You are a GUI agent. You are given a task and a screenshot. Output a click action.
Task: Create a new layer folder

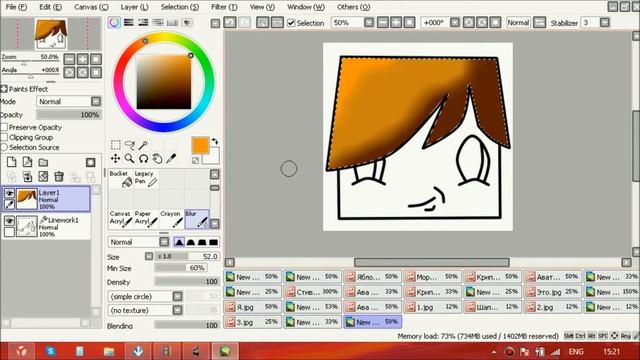[43, 162]
